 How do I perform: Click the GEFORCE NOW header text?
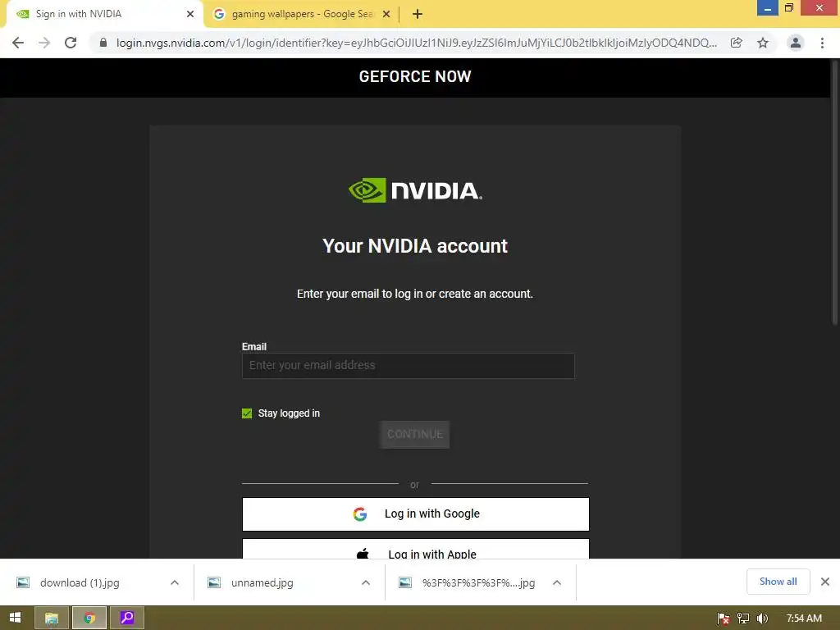(x=415, y=76)
